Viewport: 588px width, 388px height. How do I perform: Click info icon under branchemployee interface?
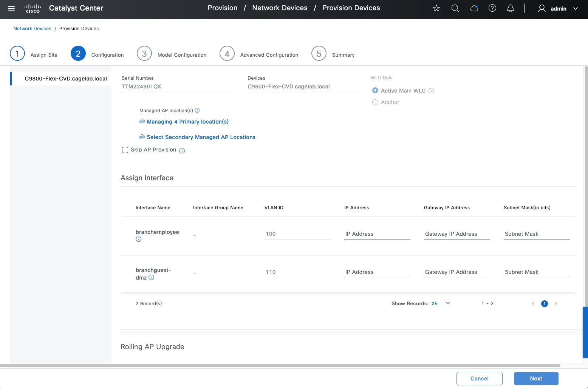[139, 240]
